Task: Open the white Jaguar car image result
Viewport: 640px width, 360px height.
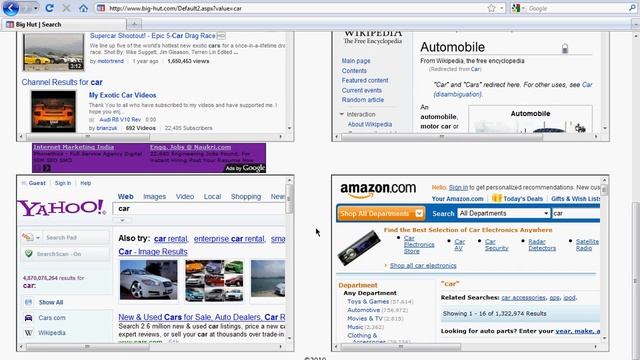Action: point(149,280)
